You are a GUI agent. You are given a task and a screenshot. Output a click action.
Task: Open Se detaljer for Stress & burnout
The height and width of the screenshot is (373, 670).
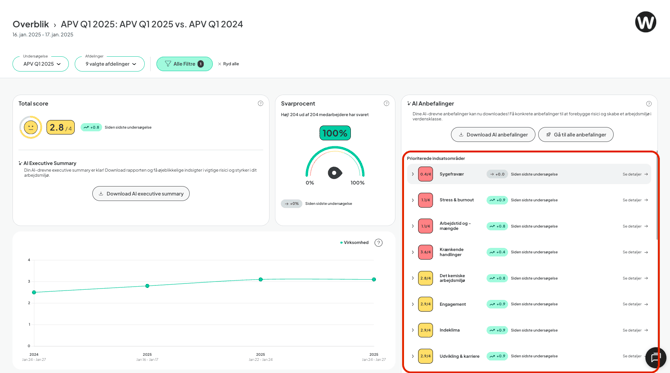click(635, 200)
